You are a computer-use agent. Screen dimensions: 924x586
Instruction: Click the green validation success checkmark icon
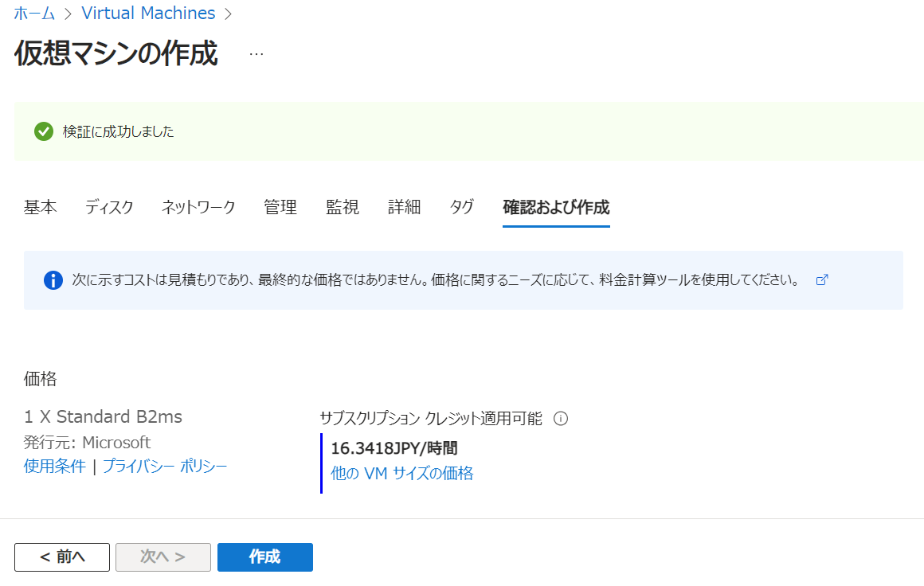pyautogui.click(x=44, y=131)
